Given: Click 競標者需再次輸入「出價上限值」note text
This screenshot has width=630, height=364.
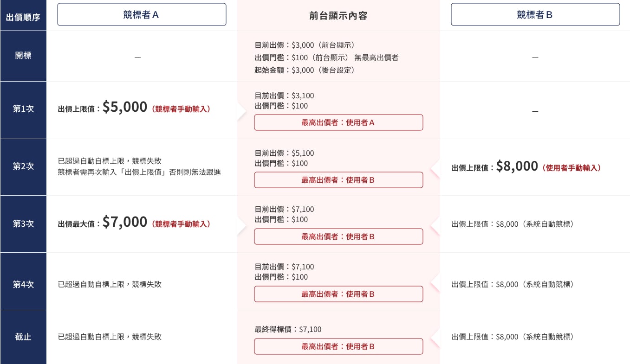Looking at the screenshot, I should coord(139,172).
